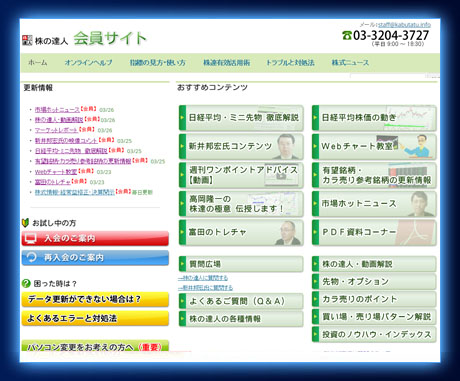This screenshot has height=381, width=460.
Task: Open the ホーム menu item
Action: [38, 63]
